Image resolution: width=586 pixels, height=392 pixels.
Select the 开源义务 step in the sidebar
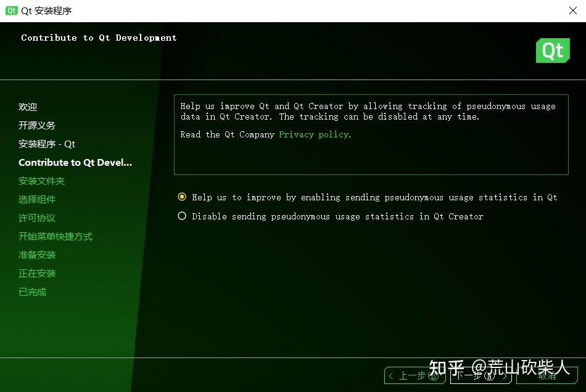(37, 126)
